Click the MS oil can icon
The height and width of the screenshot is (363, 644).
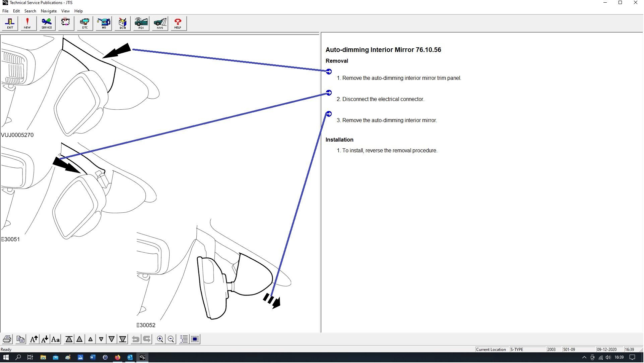pyautogui.click(x=104, y=23)
